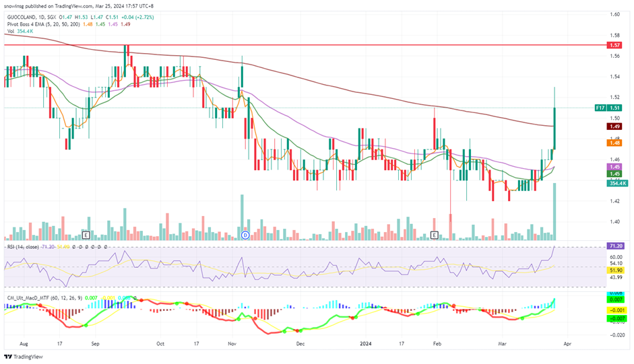Click the C1.51 close value in legend
The image size is (634, 364).
[x=112, y=17]
